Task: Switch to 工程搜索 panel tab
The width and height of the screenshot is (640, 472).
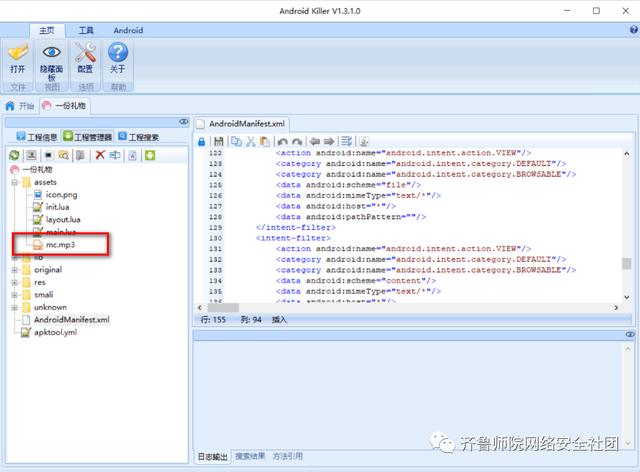Action: coord(139,137)
